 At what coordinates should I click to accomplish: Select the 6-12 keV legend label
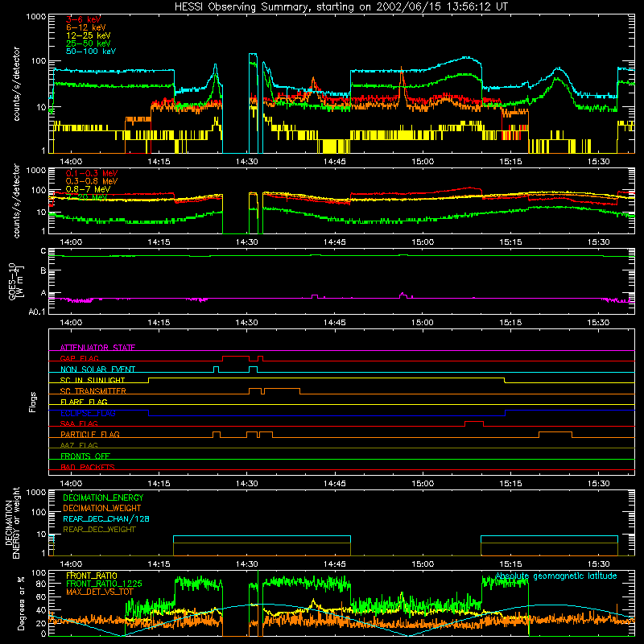(x=85, y=27)
